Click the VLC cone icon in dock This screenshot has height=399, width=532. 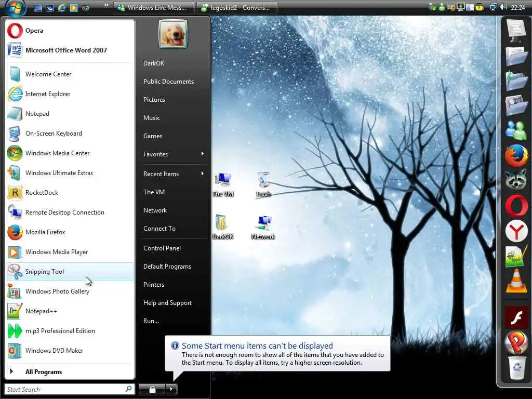[516, 281]
